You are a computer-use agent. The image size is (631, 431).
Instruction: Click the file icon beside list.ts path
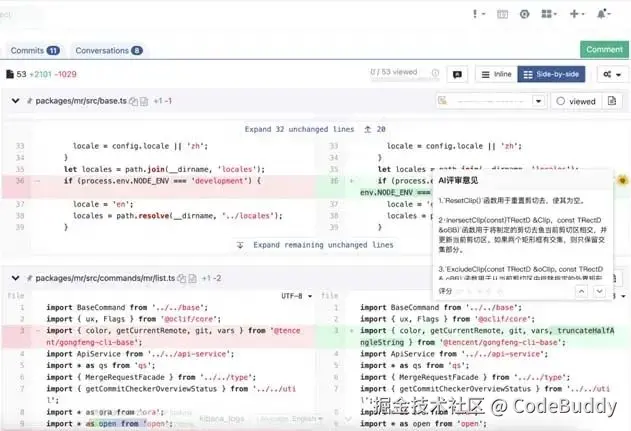pos(192,278)
